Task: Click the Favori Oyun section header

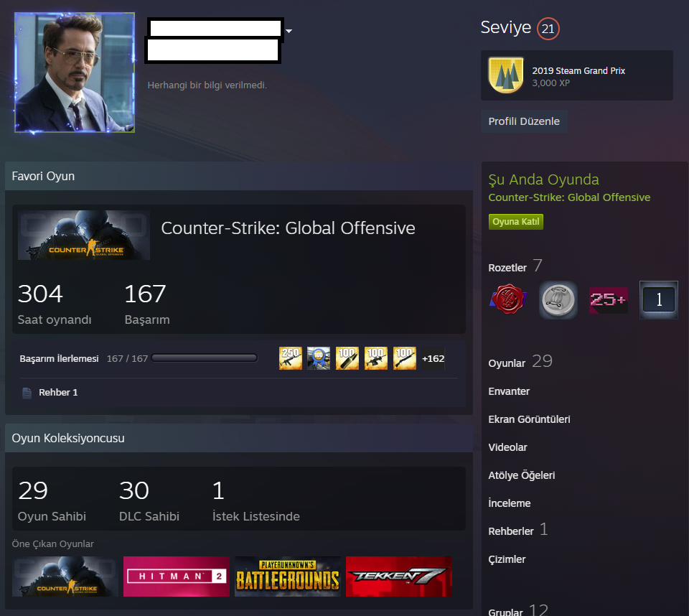Action: pyautogui.click(x=238, y=176)
